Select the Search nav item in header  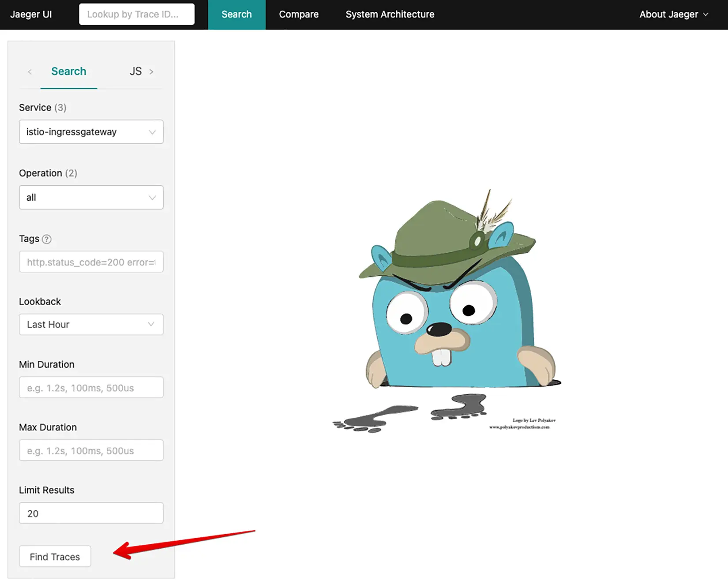tap(236, 15)
